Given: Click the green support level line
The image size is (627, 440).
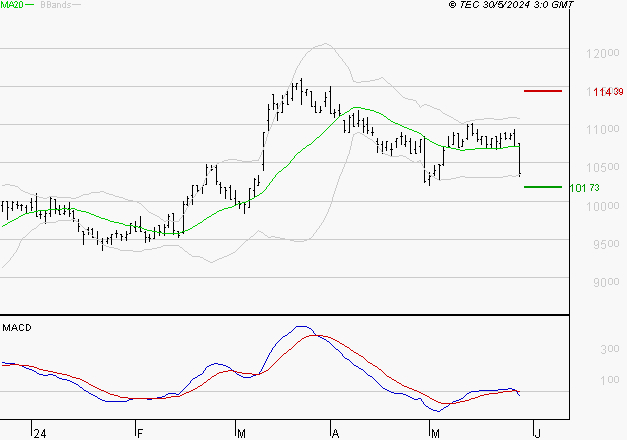Looking at the screenshot, I should (543, 187).
